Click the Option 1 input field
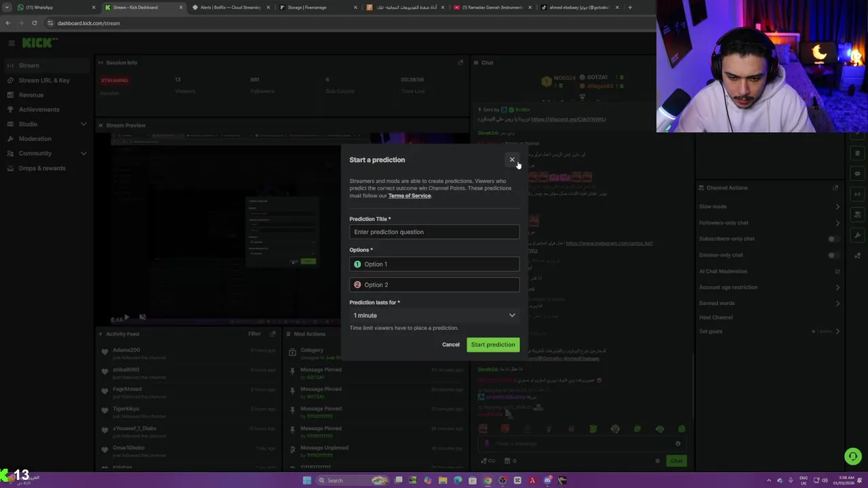Screen dimensions: 868x488 [x=434, y=264]
